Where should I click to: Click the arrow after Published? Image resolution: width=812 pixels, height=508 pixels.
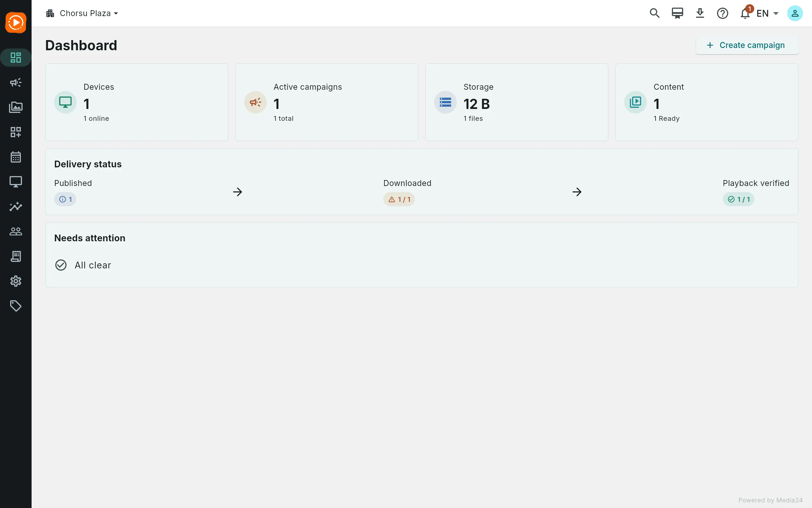pyautogui.click(x=238, y=192)
